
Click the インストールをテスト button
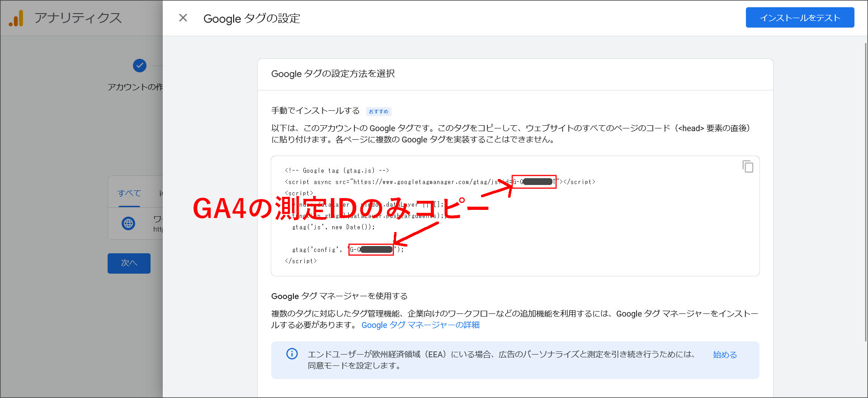[800, 18]
